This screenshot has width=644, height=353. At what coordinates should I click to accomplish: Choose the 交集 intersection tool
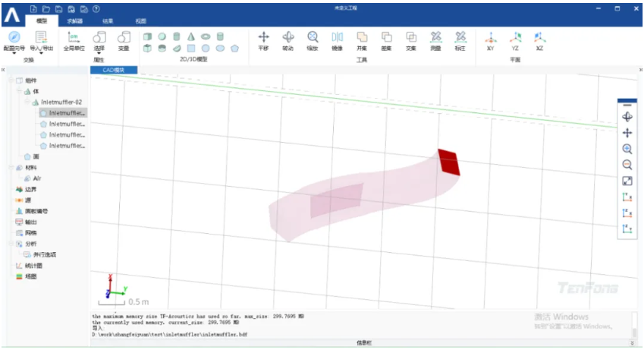pos(411,41)
